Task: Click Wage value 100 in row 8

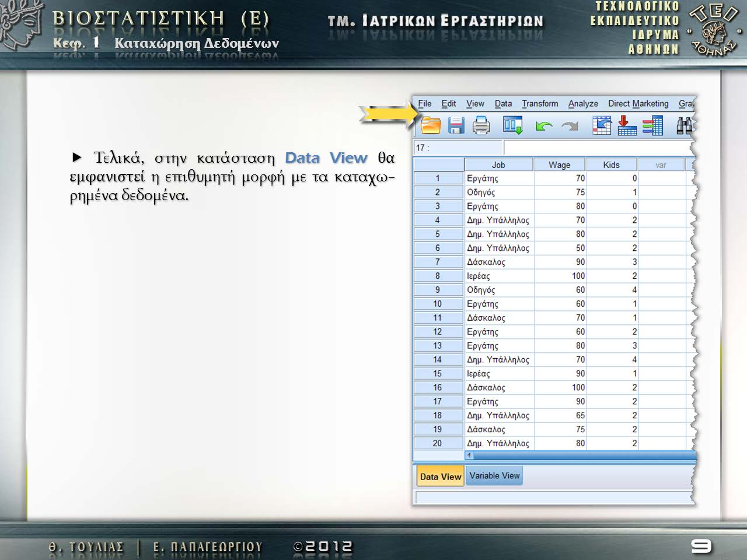Action: click(x=560, y=276)
